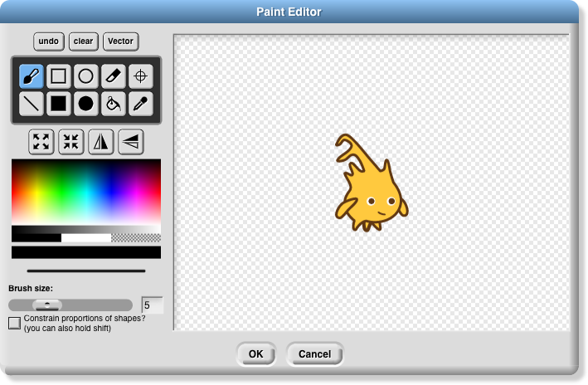The height and width of the screenshot is (385, 588).
Task: Click the shrink image icon
Action: (x=71, y=142)
